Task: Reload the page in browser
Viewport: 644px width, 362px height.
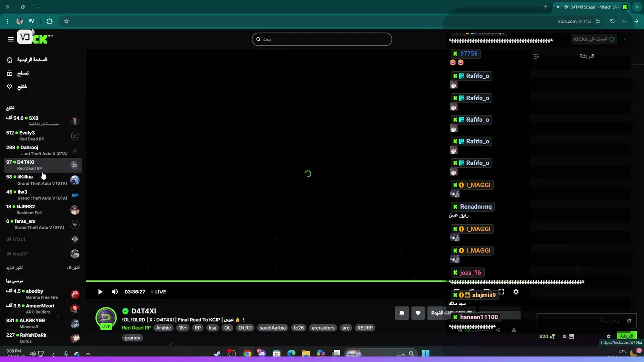Action: (612, 21)
